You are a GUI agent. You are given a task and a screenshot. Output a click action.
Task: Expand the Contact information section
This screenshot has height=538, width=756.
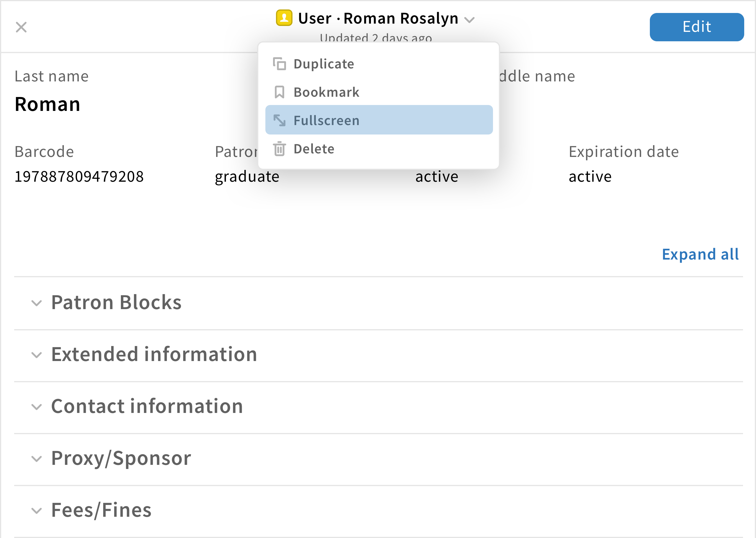click(147, 406)
